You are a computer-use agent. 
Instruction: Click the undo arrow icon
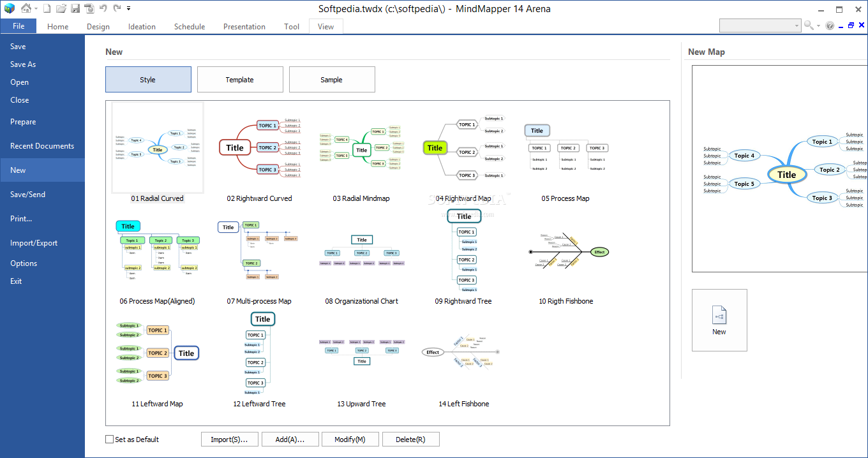point(103,8)
